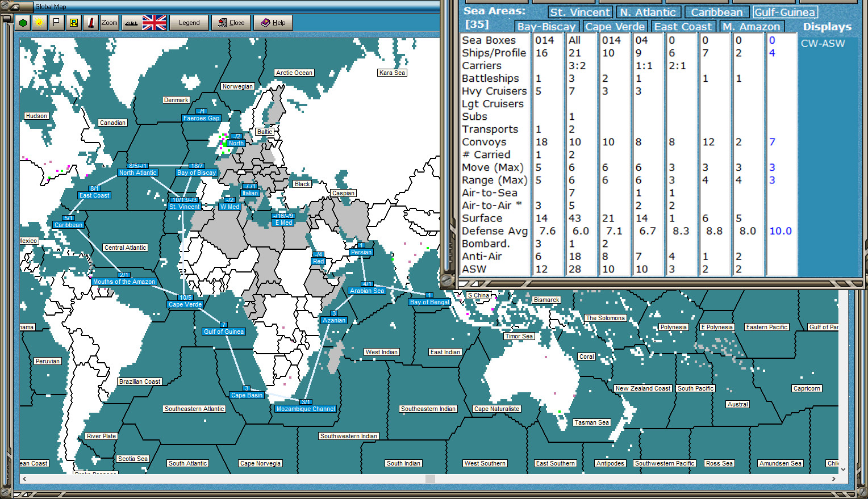Select the St. Vincent sea area tab
Viewport: 868px width, 499px height.
pyautogui.click(x=580, y=12)
